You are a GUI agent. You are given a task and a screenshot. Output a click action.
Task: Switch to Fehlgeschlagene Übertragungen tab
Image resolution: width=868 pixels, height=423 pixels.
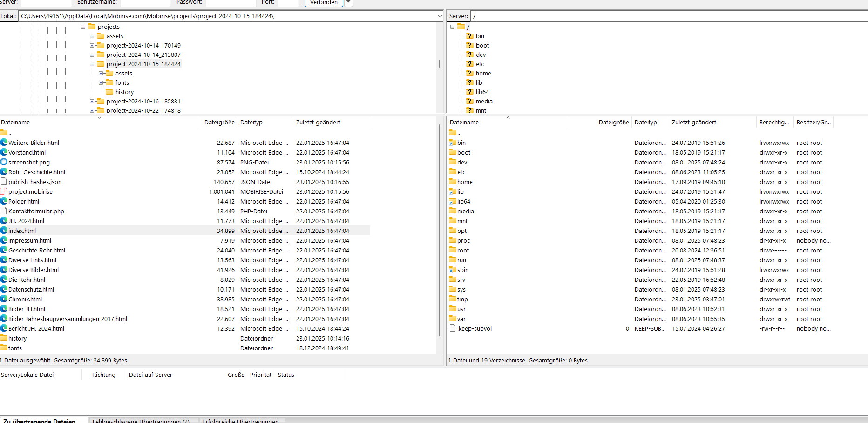(x=141, y=420)
